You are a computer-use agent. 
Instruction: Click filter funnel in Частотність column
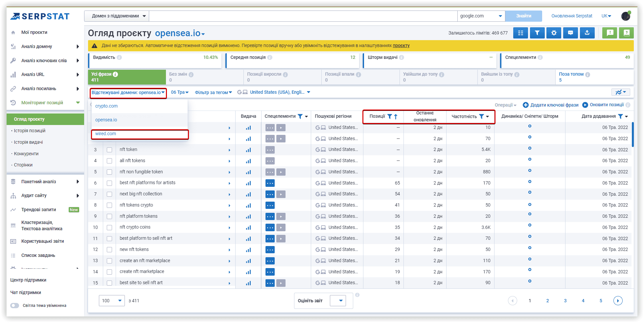click(481, 116)
